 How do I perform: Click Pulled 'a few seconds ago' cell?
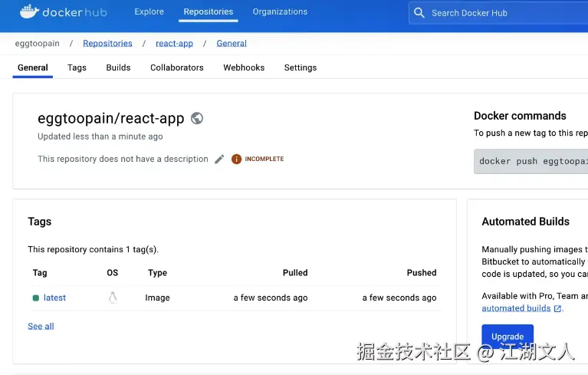pyautogui.click(x=271, y=298)
